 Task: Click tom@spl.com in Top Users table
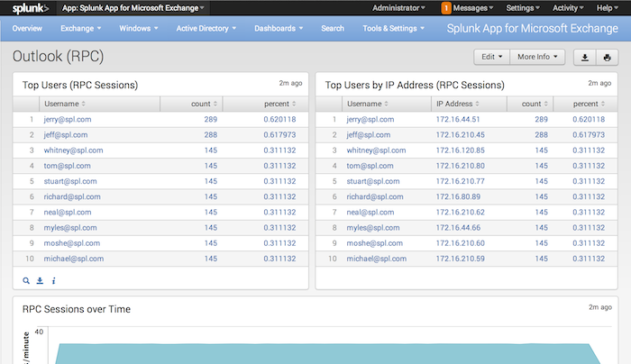pyautogui.click(x=68, y=166)
